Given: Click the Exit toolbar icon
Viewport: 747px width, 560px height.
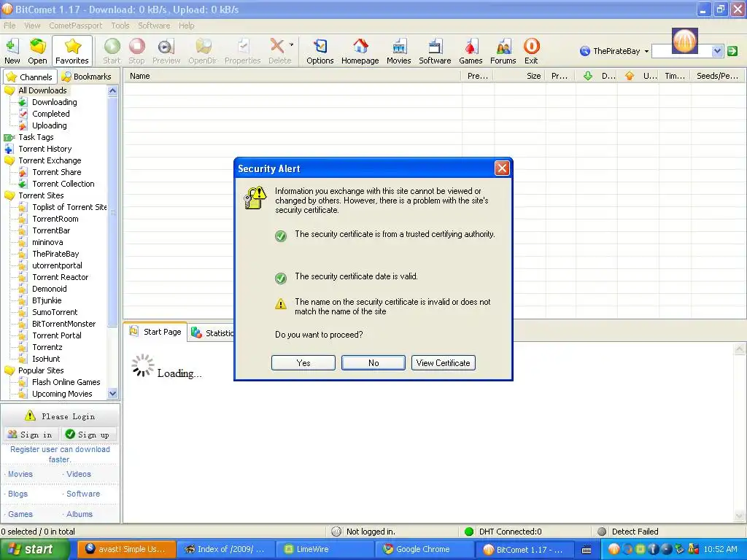Looking at the screenshot, I should [x=531, y=51].
